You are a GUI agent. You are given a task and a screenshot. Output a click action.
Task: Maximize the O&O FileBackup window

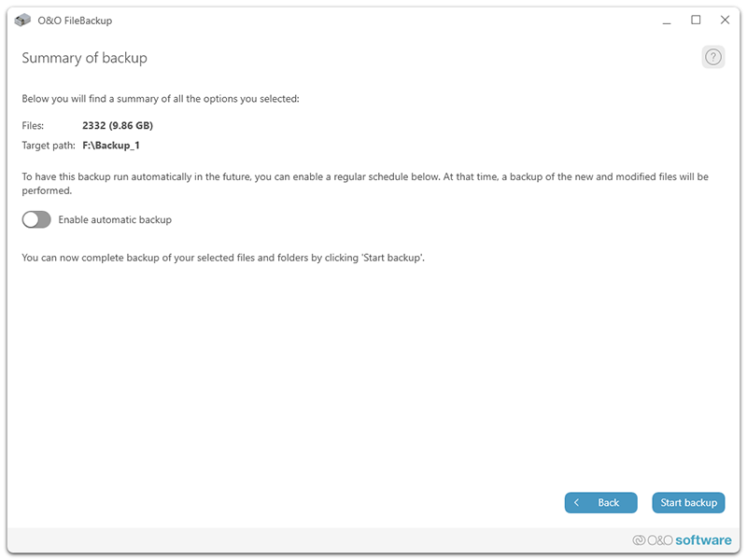(x=696, y=20)
